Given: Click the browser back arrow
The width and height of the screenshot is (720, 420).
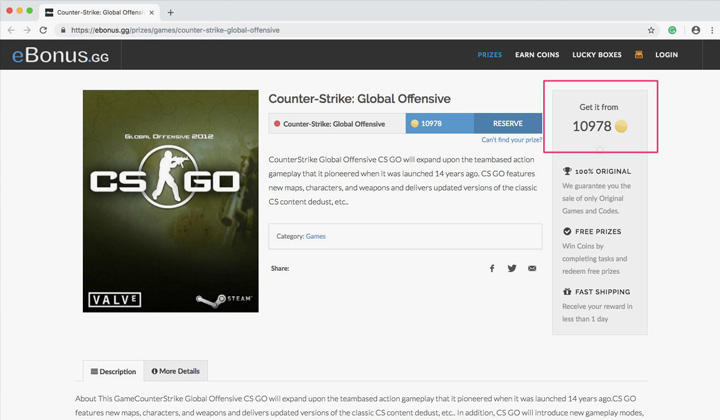Looking at the screenshot, I should (x=11, y=30).
